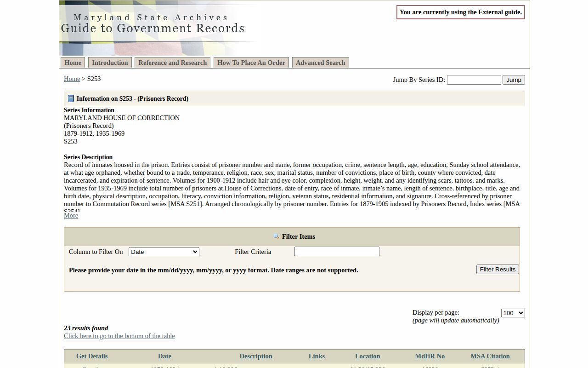Click the book icon beside Information on S253
588x368 pixels.
click(71, 98)
